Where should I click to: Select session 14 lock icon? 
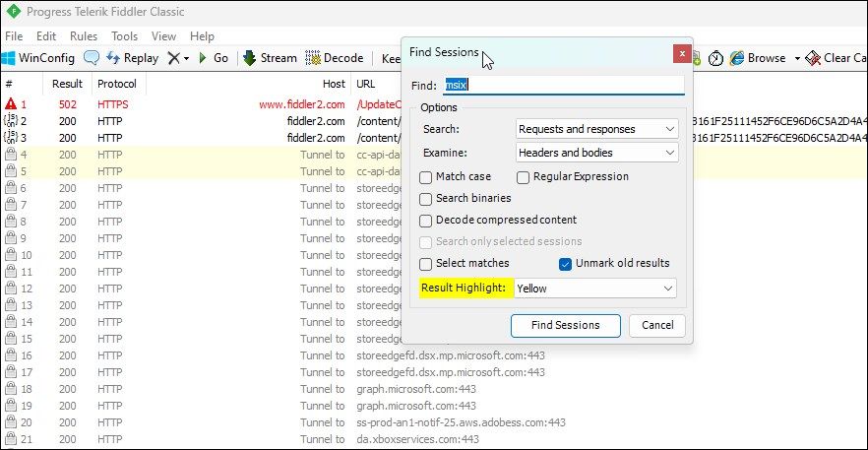point(11,322)
